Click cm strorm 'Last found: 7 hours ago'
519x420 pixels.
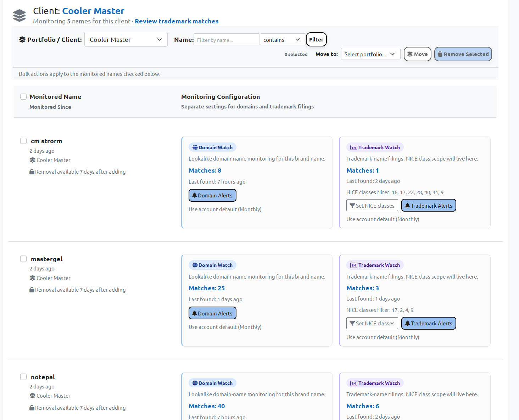click(x=217, y=181)
